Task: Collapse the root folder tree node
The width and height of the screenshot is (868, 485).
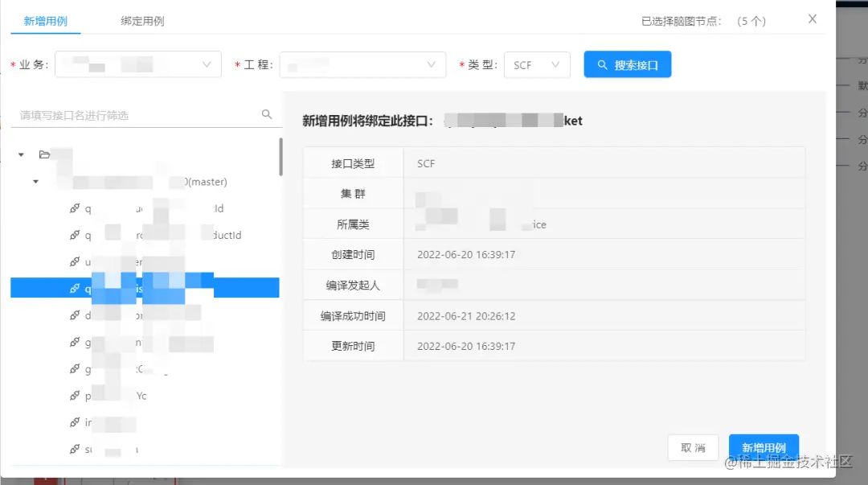Action: [x=20, y=154]
